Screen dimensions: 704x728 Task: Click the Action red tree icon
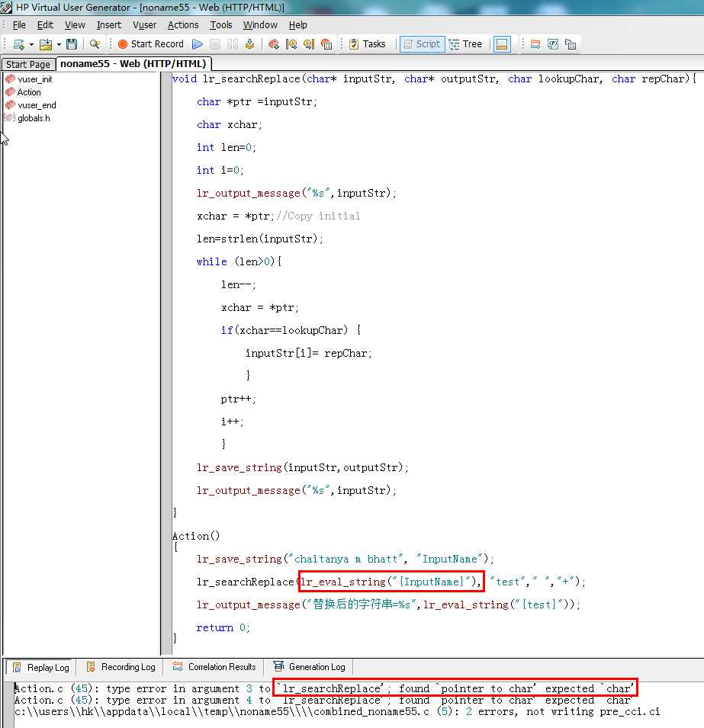click(10, 92)
